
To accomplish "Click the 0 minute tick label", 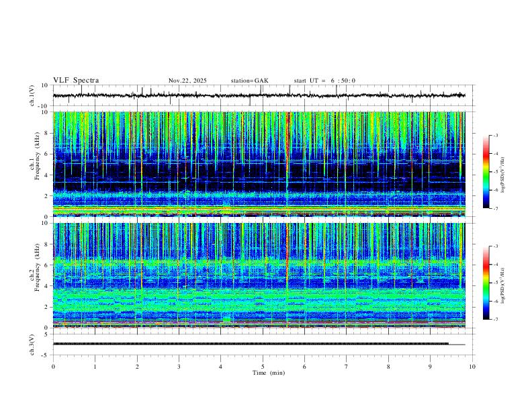I will coord(53,367).
